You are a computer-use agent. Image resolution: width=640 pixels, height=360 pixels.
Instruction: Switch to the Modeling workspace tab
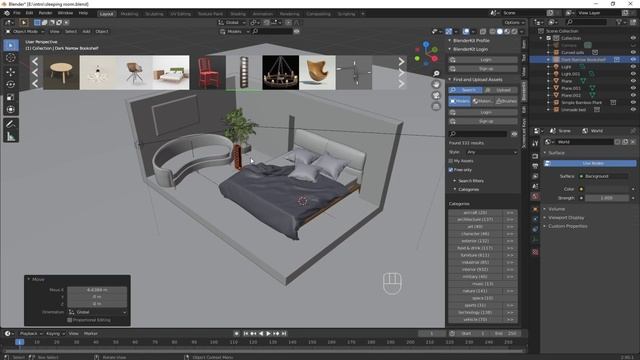click(129, 14)
